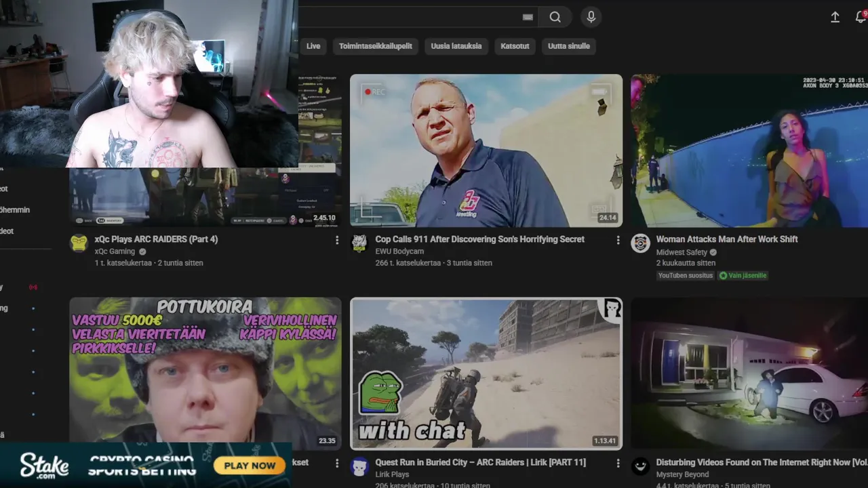This screenshot has height=488, width=868.
Task: Open options menu for Pottukoira video
Action: click(337, 463)
